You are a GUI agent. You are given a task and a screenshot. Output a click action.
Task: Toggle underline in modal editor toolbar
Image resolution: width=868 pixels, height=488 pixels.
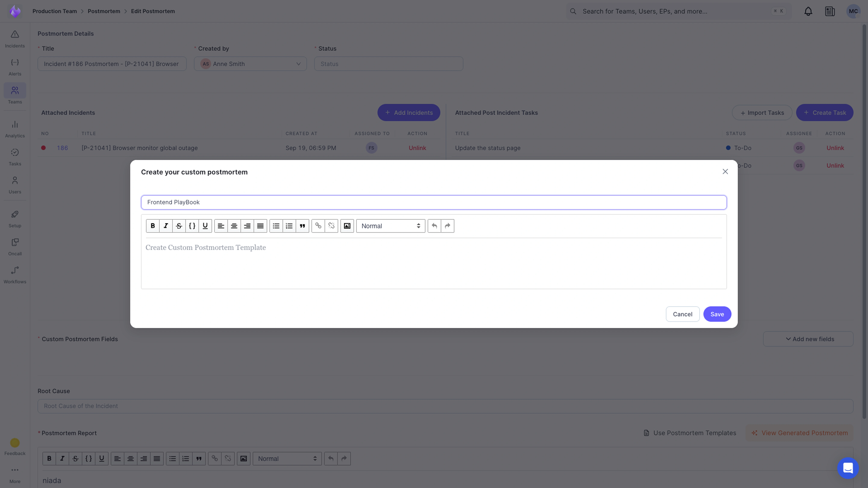tap(205, 226)
